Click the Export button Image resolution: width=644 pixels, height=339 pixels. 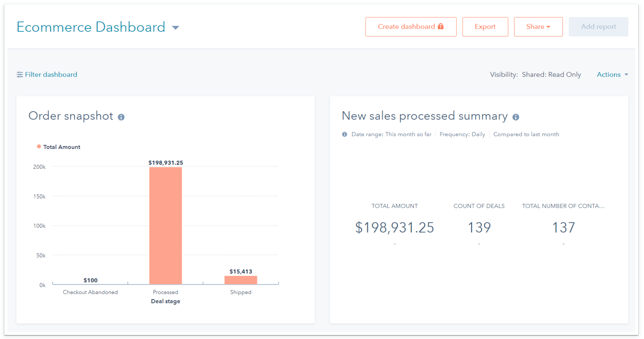[x=485, y=27]
